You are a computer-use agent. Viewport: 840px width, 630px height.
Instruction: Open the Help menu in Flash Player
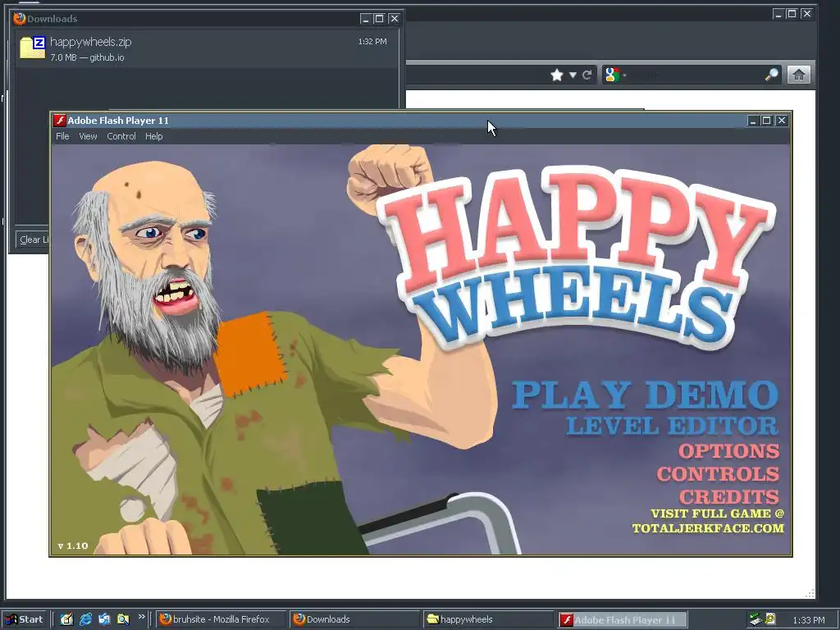click(x=153, y=136)
